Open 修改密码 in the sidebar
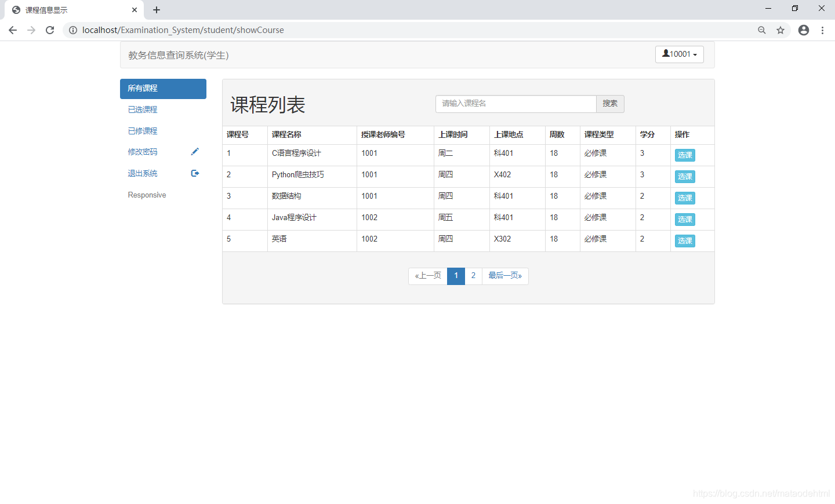 [x=163, y=152]
